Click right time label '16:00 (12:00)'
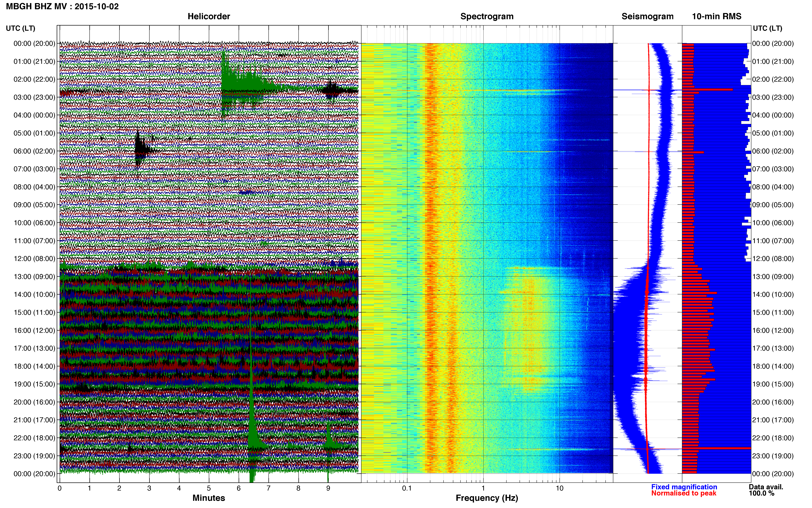Screen dimensions: 812x508 773,331
